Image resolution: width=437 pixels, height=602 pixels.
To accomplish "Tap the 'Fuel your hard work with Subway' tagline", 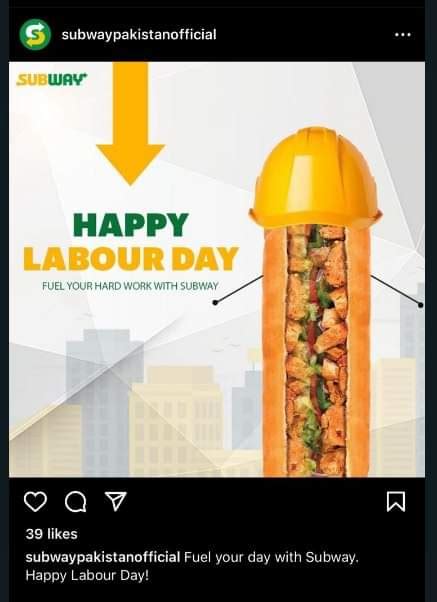I will tap(130, 286).
